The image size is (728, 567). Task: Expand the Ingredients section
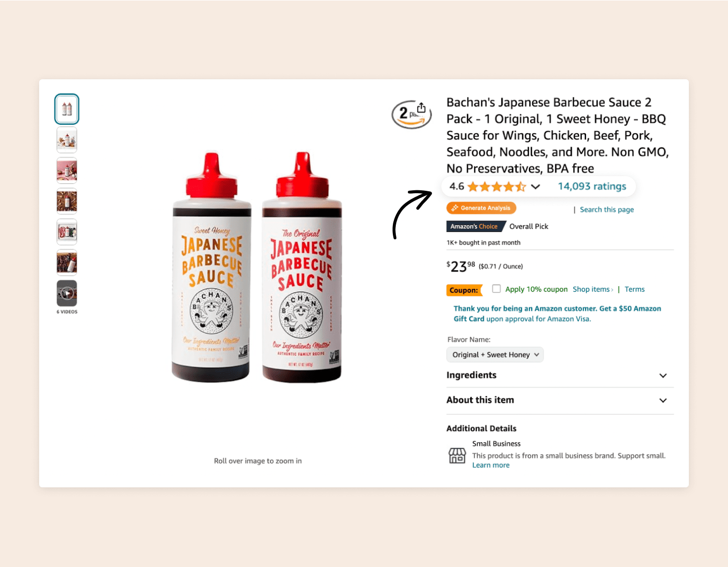click(x=662, y=375)
